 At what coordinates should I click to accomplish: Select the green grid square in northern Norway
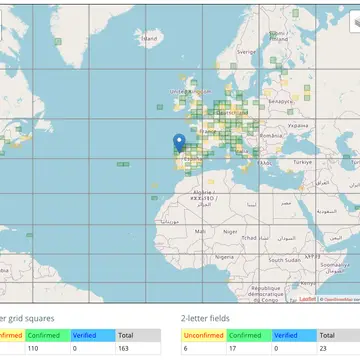point(295,13)
